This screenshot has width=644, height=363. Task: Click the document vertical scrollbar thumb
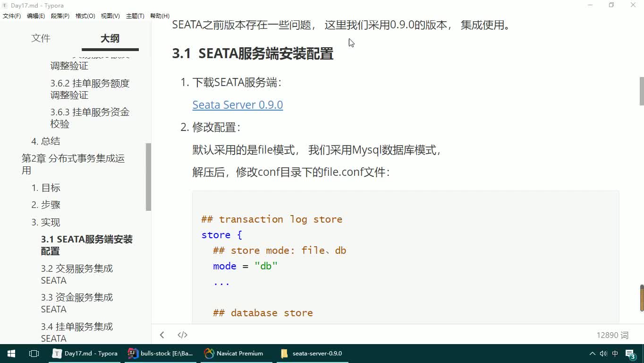[642, 91]
